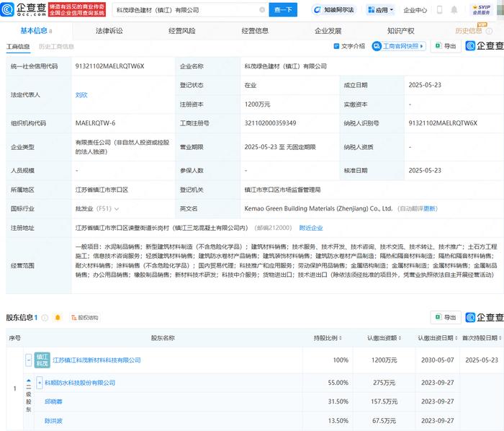
Task: Expand the 批发业 (F51) industry chevron
Action: [117, 209]
